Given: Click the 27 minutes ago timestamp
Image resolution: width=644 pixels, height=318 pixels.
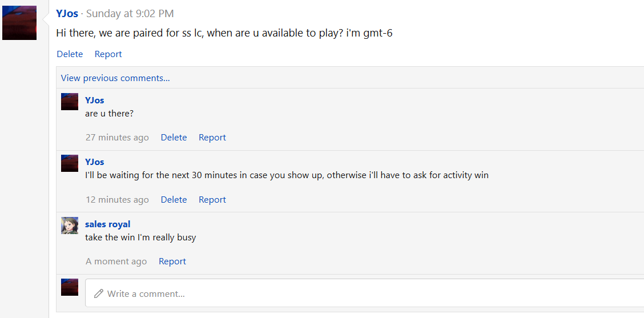Looking at the screenshot, I should [x=117, y=138].
